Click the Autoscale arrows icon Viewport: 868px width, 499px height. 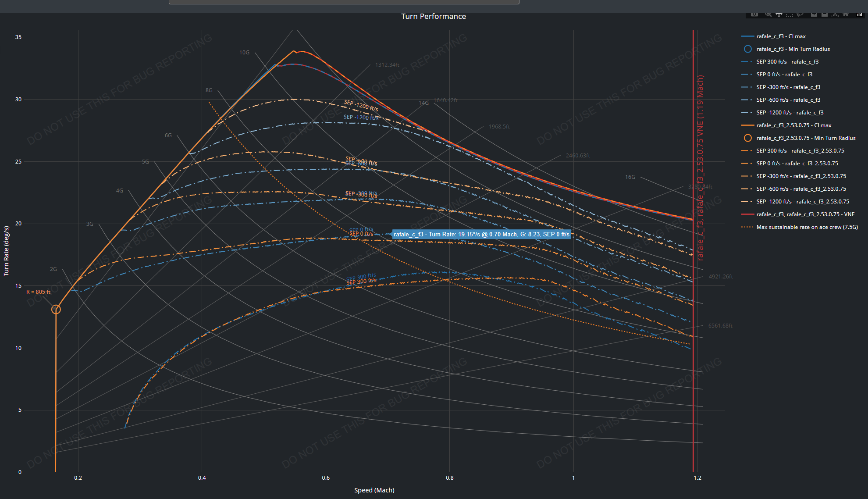pos(835,15)
